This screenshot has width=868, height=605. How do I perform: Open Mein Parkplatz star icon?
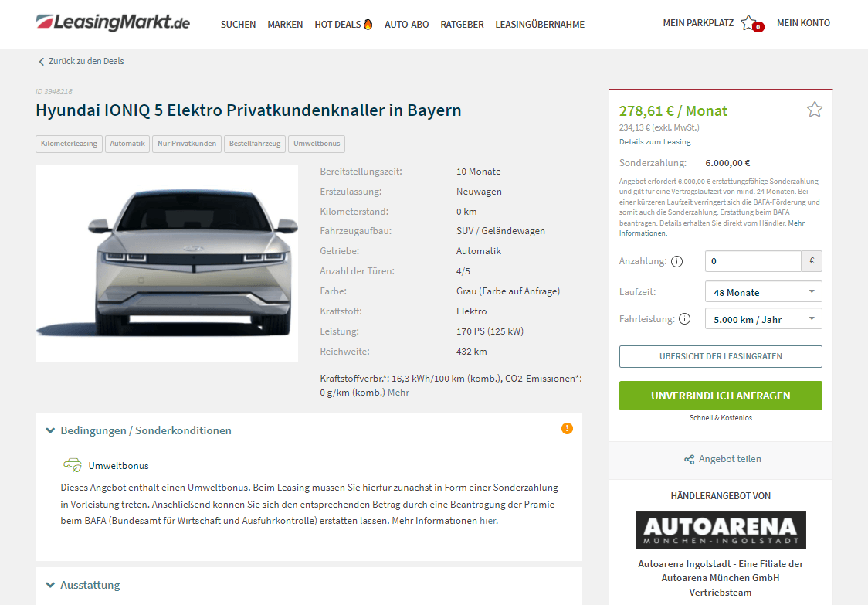[750, 22]
